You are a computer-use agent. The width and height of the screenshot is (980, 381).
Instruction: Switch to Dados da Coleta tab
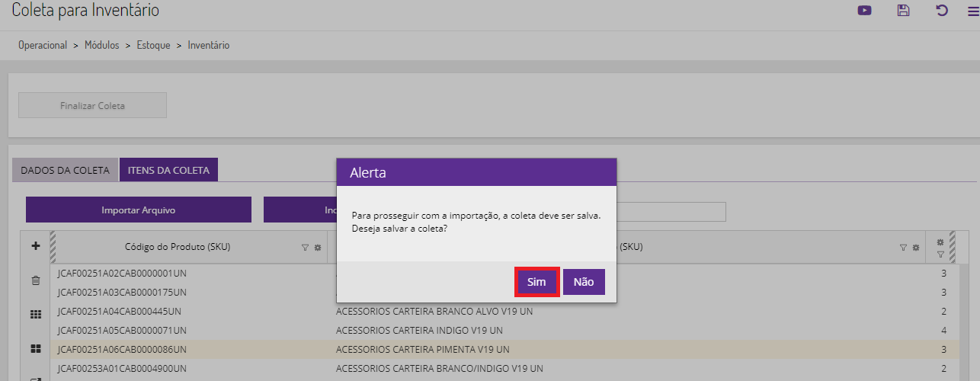pyautogui.click(x=65, y=170)
